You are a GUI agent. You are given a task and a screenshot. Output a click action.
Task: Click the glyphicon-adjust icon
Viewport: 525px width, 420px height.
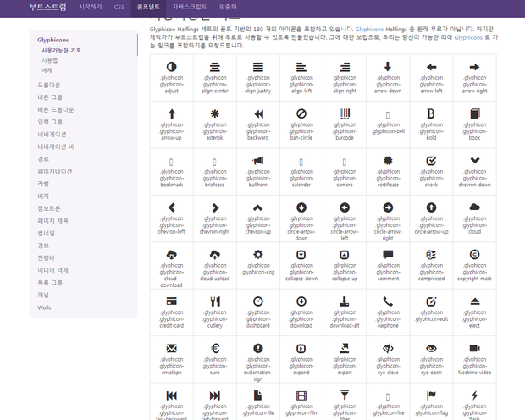point(171,67)
